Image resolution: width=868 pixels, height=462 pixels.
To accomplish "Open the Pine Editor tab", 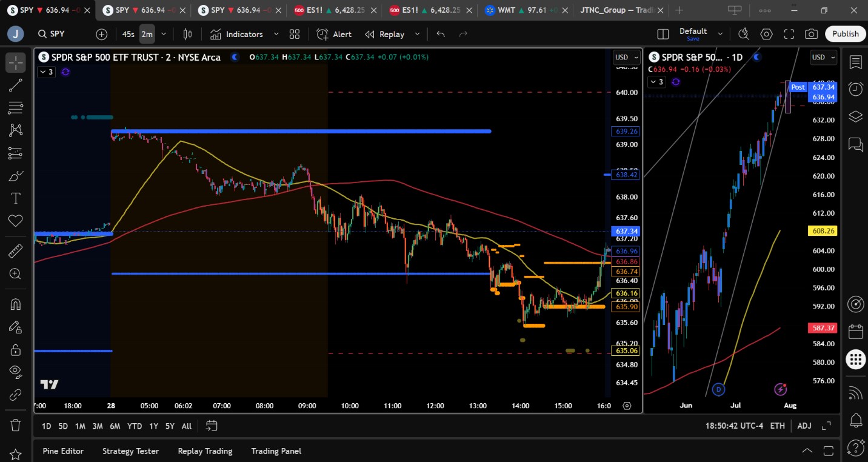I will click(x=63, y=451).
